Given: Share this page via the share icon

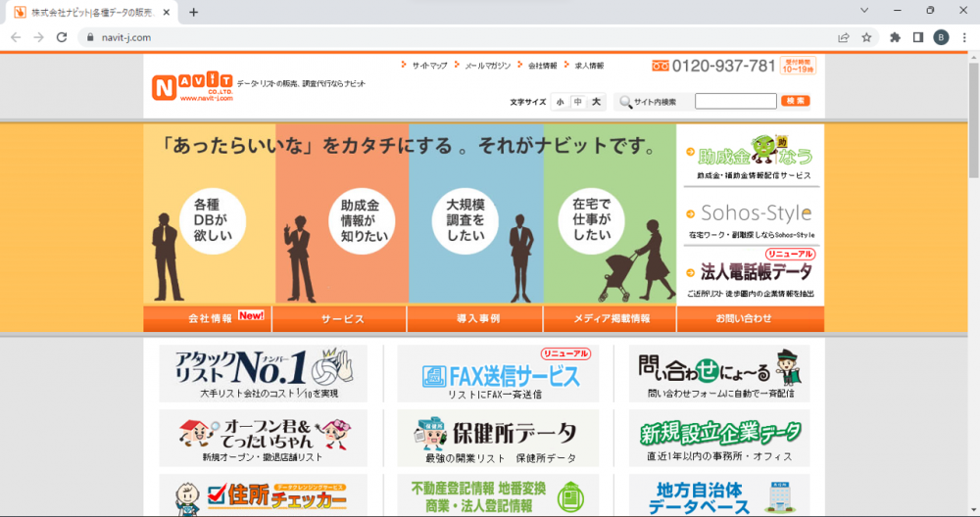Looking at the screenshot, I should pos(844,37).
